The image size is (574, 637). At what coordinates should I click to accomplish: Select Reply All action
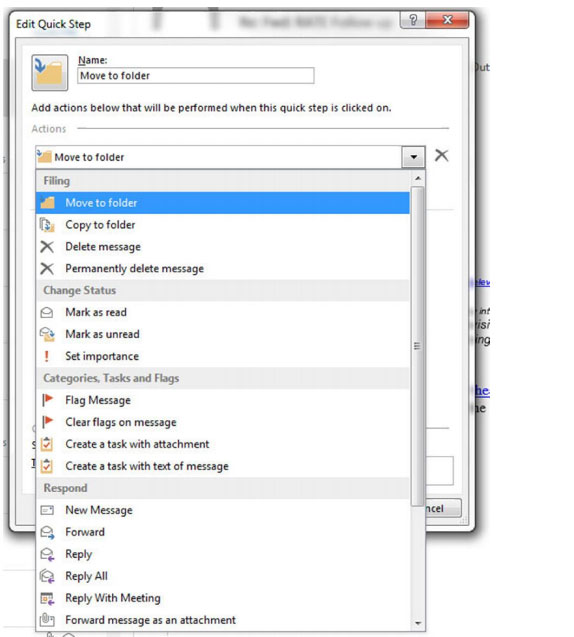tap(223, 576)
